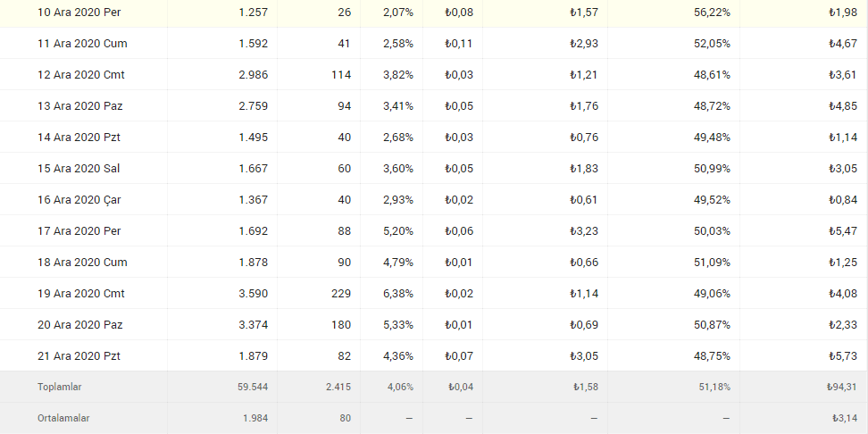The width and height of the screenshot is (868, 434).
Task: Select total value 59.544 in Toplamlar row
Action: (x=253, y=387)
